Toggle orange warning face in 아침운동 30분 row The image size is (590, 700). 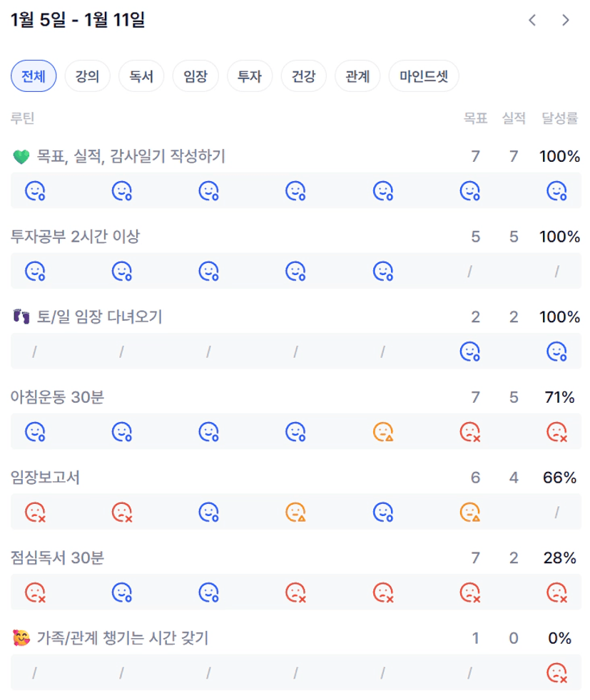pos(383,431)
